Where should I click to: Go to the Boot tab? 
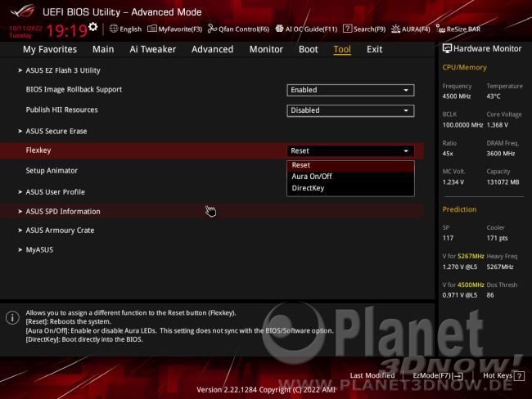point(308,50)
